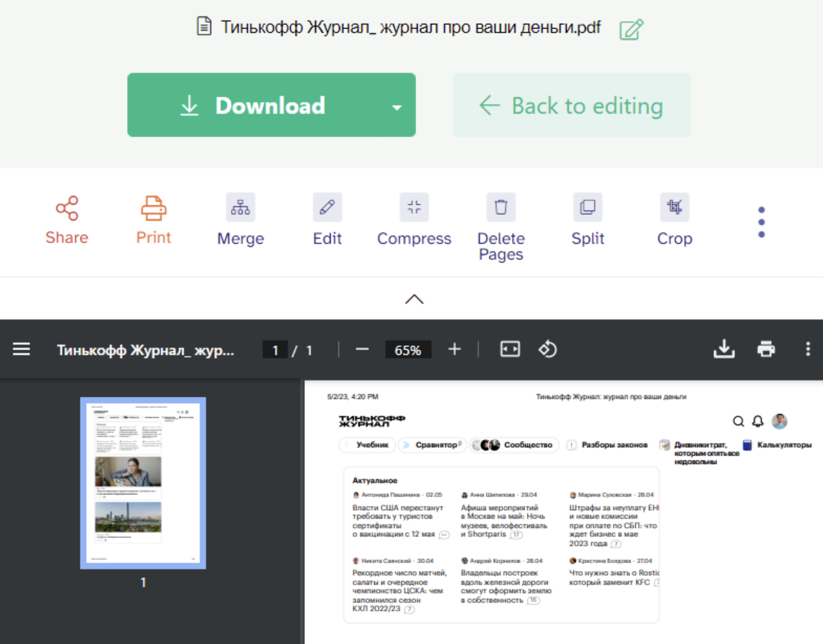Viewport: 823px width, 644px height.
Task: Print from PDF viewer toolbar
Action: tap(766, 349)
